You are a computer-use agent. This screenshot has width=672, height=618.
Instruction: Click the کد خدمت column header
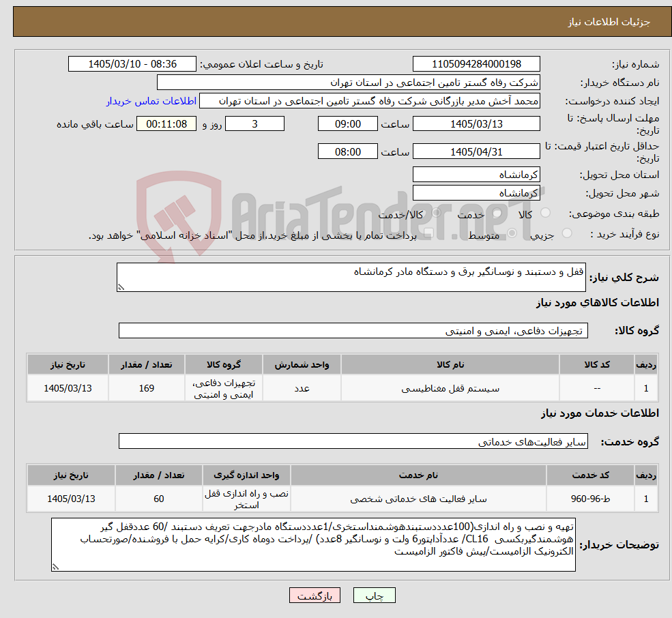[x=591, y=475]
